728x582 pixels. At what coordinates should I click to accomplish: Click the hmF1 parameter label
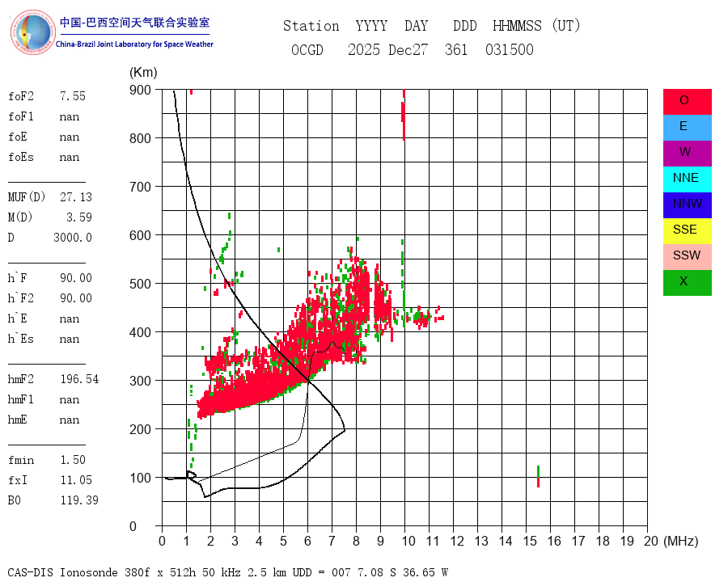21,399
